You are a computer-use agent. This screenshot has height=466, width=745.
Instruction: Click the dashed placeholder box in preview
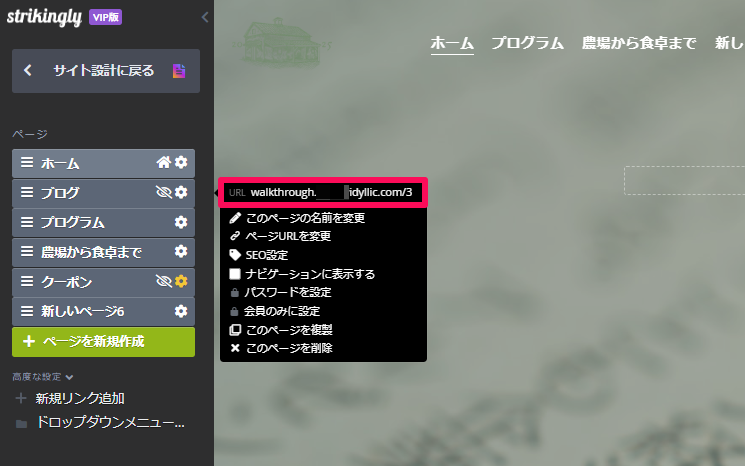tap(684, 181)
